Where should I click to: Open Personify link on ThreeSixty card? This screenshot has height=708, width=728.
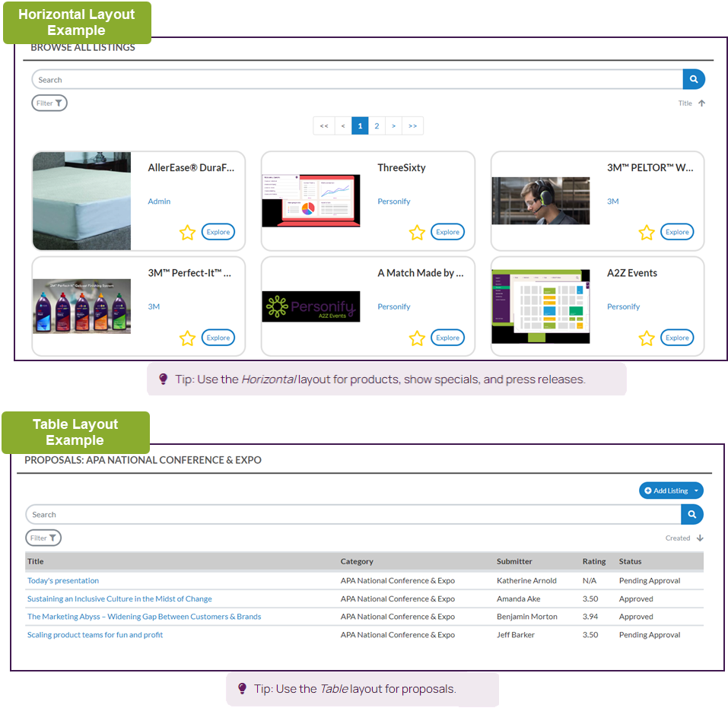coord(394,201)
